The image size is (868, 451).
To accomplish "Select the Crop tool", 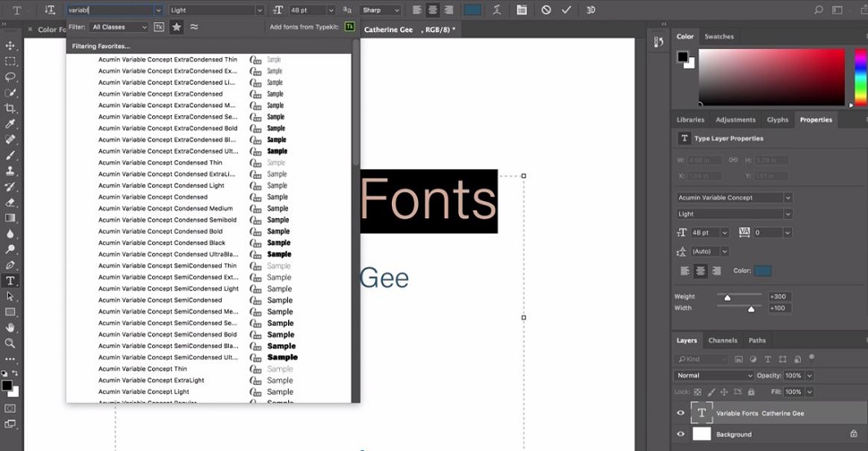I will click(x=11, y=108).
